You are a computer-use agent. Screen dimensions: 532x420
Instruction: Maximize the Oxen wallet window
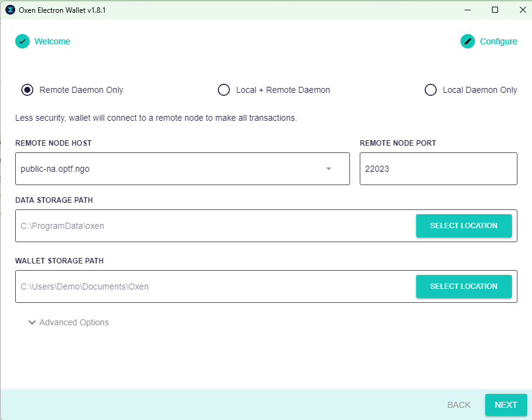[495, 10]
